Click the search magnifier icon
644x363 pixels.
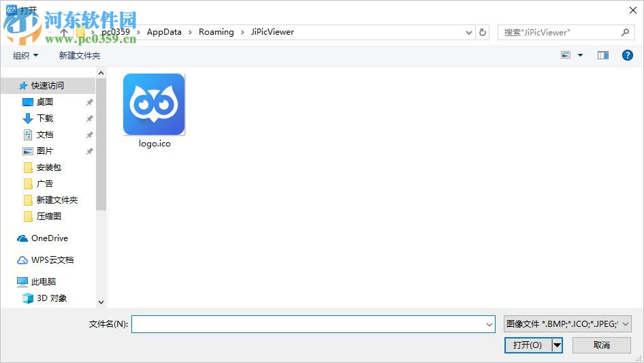[x=625, y=32]
